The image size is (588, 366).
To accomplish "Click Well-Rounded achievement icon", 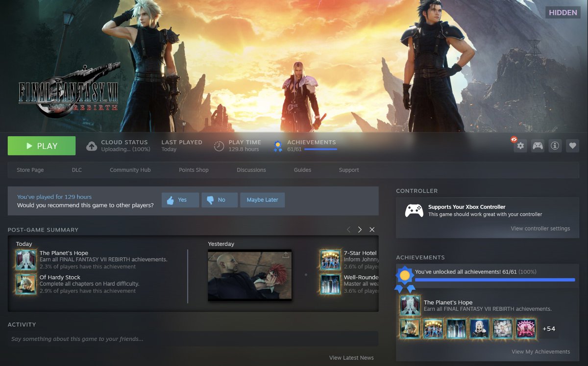I will coord(330,284).
